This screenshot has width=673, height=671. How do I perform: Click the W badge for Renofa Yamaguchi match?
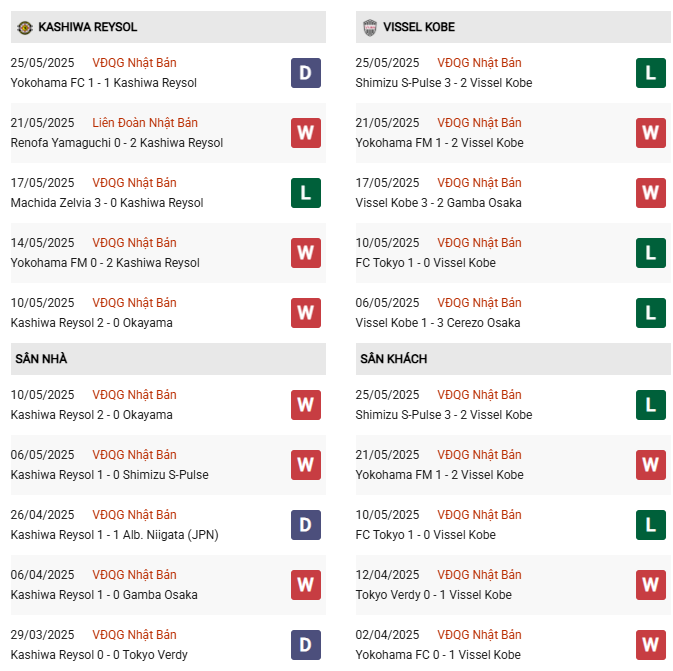coord(306,133)
